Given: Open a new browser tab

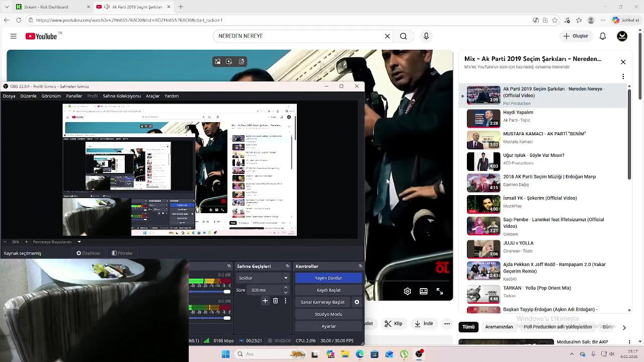Looking at the screenshot, I should (x=181, y=7).
